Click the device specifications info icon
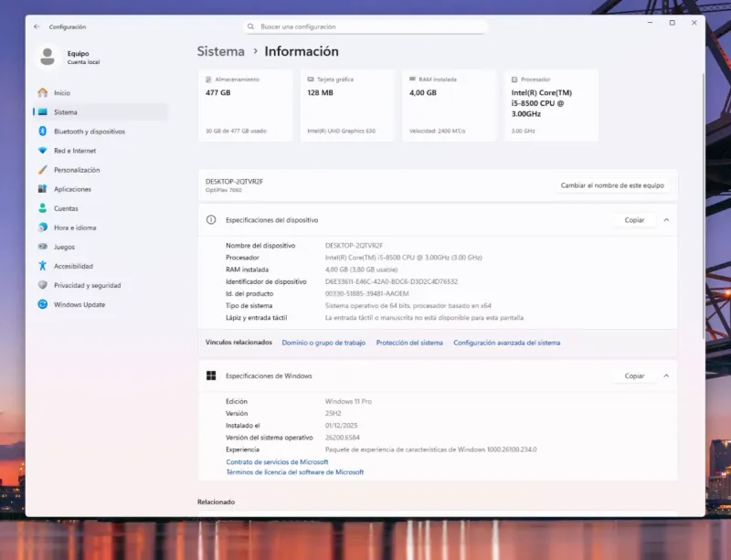 click(x=211, y=219)
